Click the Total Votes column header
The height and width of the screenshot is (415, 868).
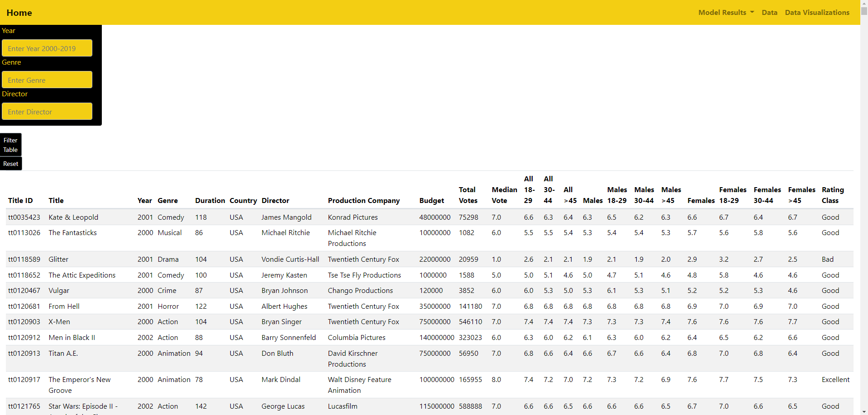[468, 195]
